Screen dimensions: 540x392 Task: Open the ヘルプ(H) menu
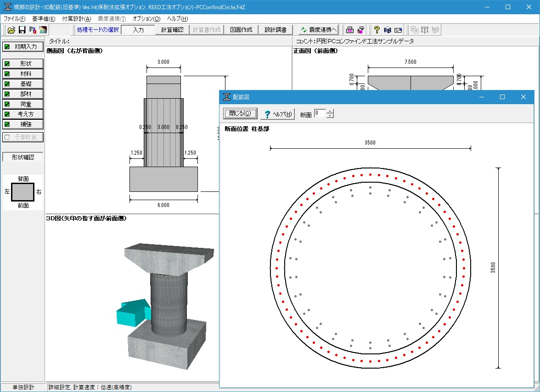pyautogui.click(x=177, y=18)
